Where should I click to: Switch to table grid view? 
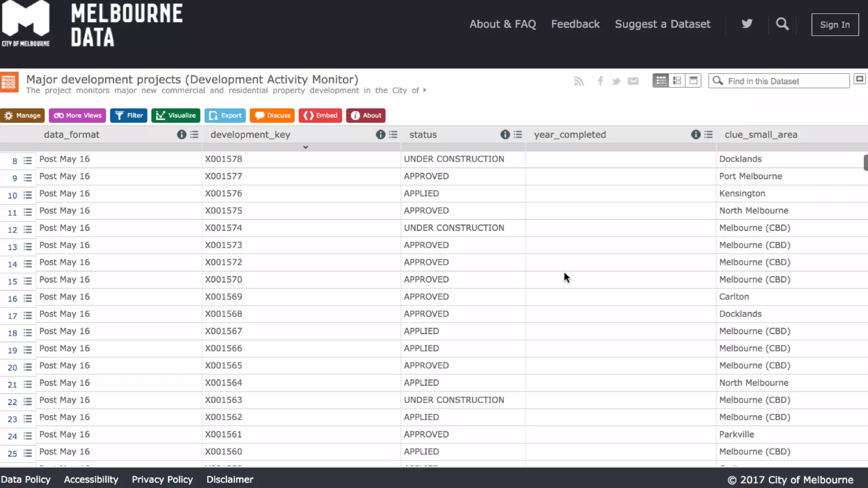click(661, 80)
